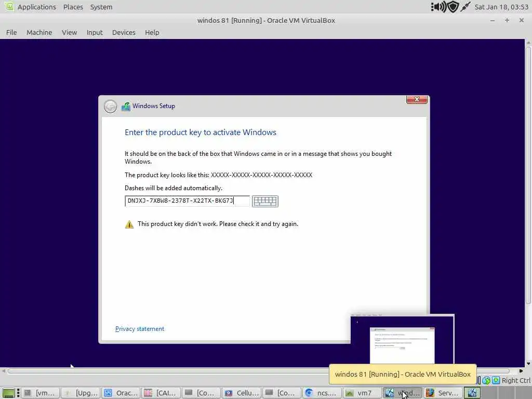Image resolution: width=532 pixels, height=399 pixels.
Task: Open the Help menu
Action: tap(152, 33)
